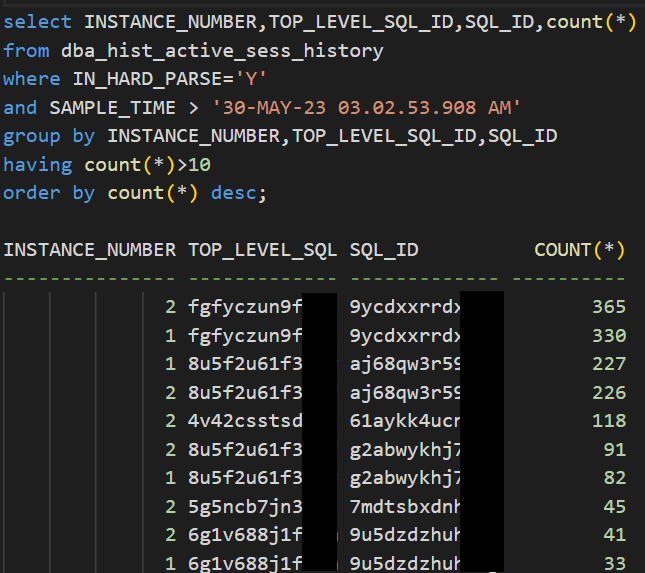
Task: Click the order by keyword
Action: (49, 193)
